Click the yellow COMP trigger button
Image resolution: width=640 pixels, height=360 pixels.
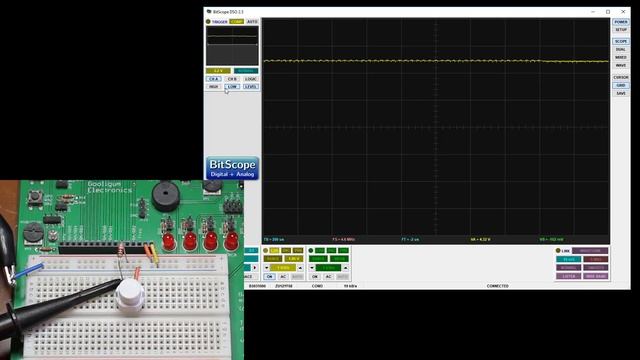coord(237,22)
